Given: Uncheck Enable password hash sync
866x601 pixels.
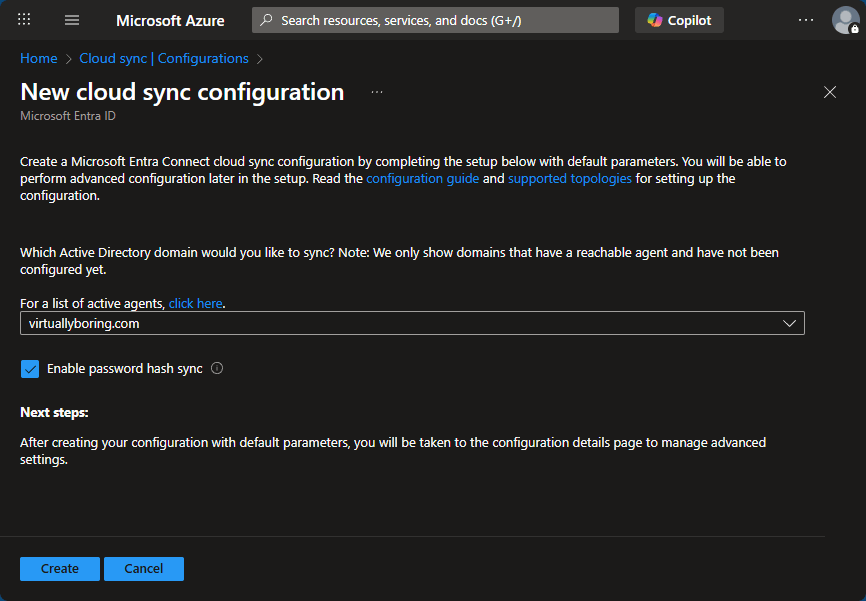Looking at the screenshot, I should pyautogui.click(x=30, y=369).
